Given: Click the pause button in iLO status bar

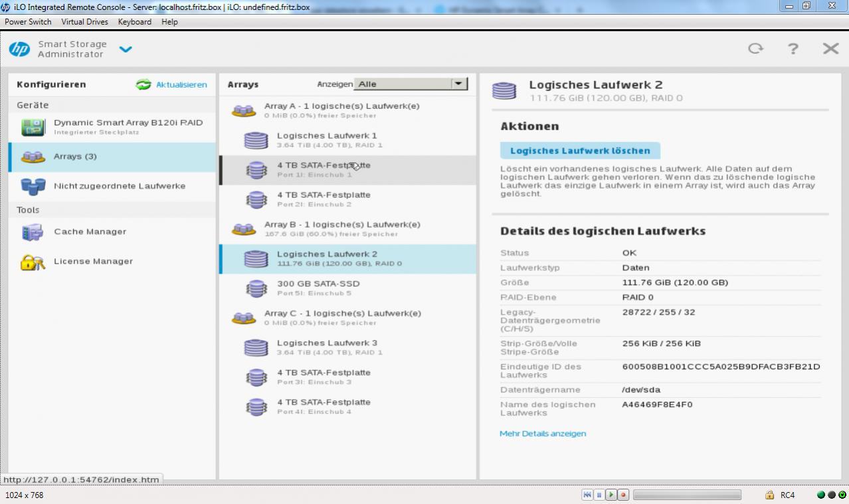Looking at the screenshot, I should click(x=599, y=495).
